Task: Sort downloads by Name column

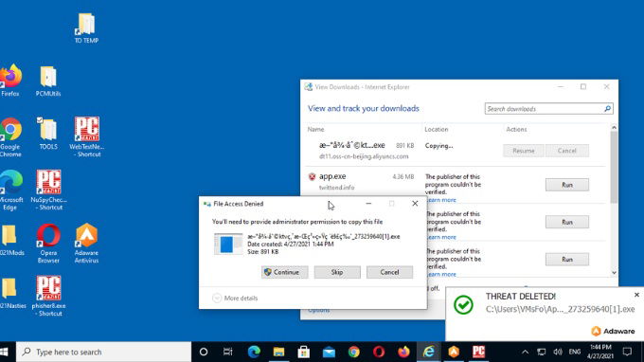Action: click(x=315, y=129)
